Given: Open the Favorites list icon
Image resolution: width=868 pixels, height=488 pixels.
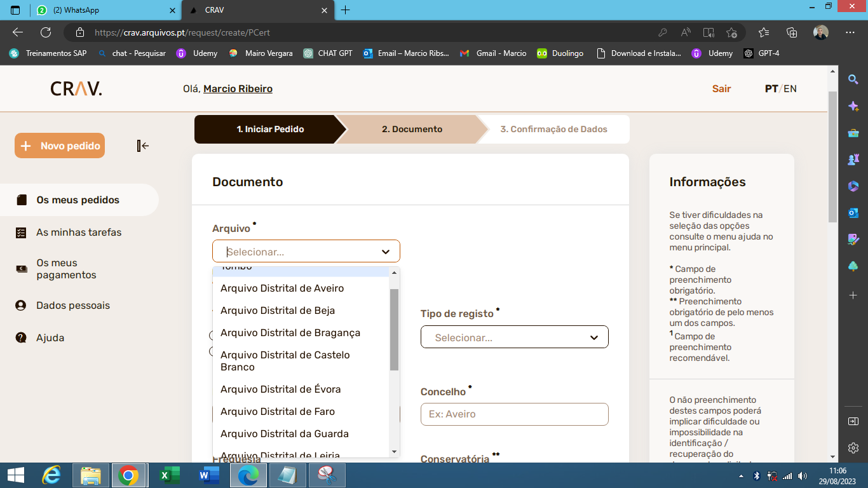Looking at the screenshot, I should 764,32.
